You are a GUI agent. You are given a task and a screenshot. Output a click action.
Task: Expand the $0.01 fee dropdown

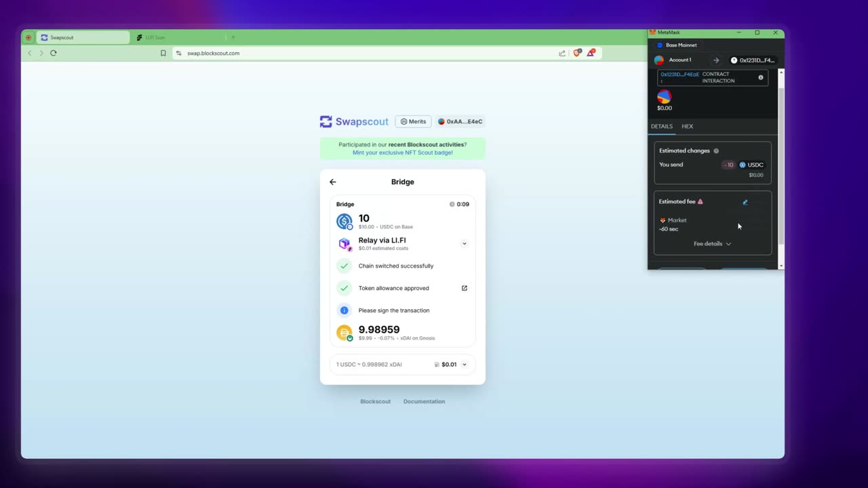[x=465, y=365]
